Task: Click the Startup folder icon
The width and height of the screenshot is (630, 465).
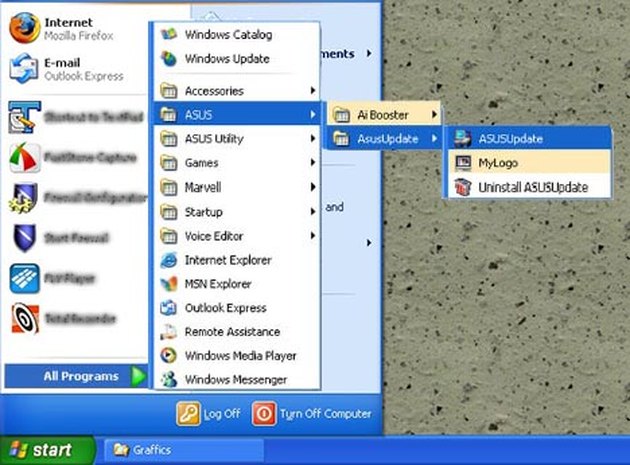Action: [x=169, y=212]
